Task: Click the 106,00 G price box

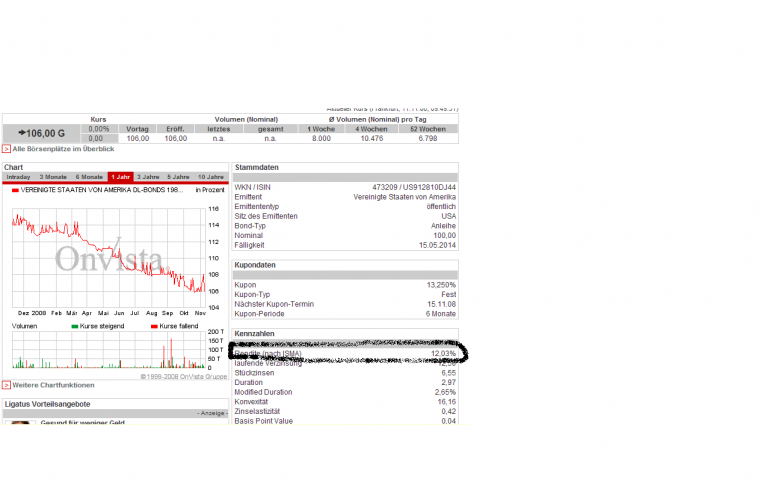Action: [41, 134]
